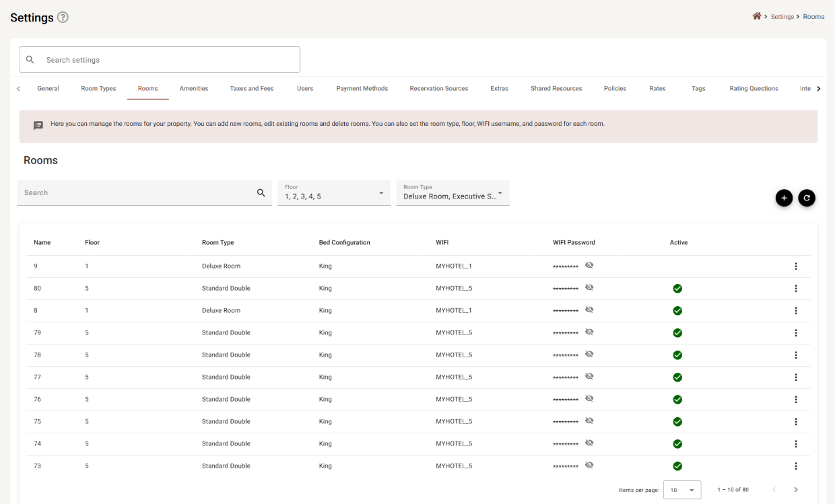Show WIFI password for room 75
This screenshot has height=504, width=835.
(x=589, y=421)
